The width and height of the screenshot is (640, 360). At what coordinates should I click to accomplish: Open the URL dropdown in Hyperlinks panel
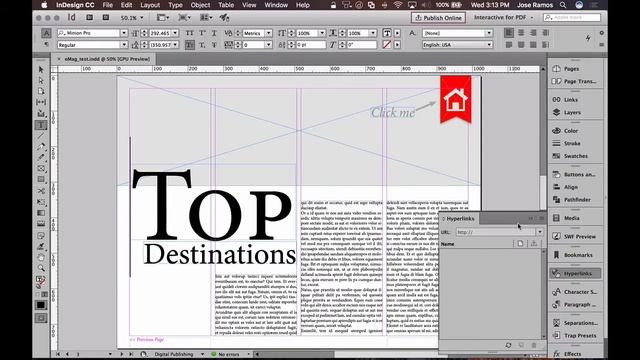pos(540,232)
